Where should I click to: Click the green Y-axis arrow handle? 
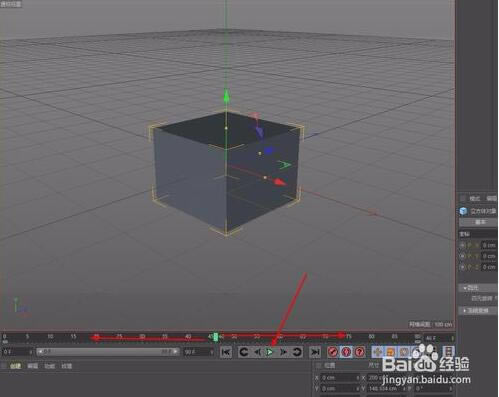(226, 96)
